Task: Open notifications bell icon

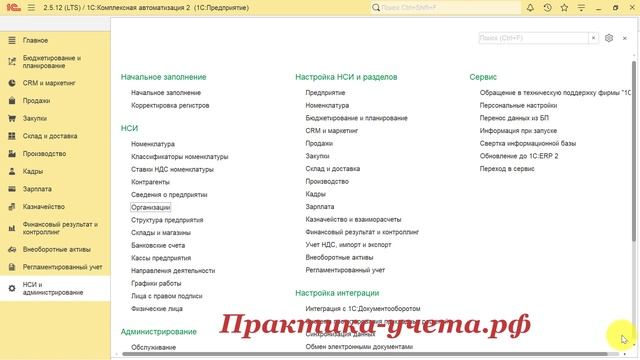Action: pyautogui.click(x=530, y=7)
